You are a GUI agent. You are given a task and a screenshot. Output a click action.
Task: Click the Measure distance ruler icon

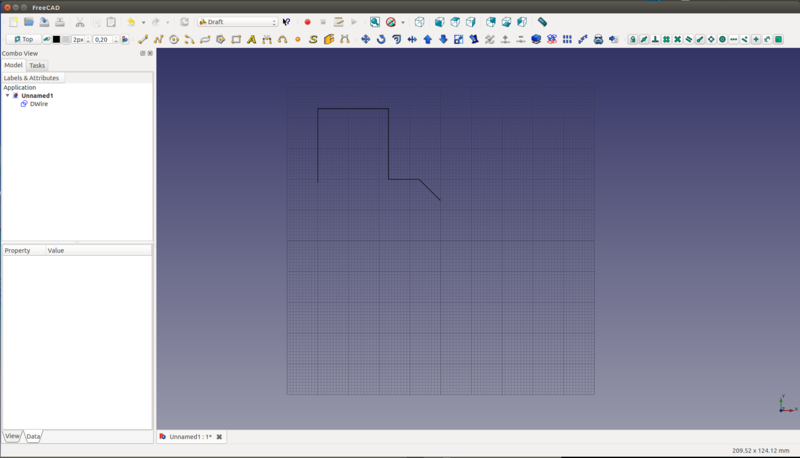coord(542,21)
